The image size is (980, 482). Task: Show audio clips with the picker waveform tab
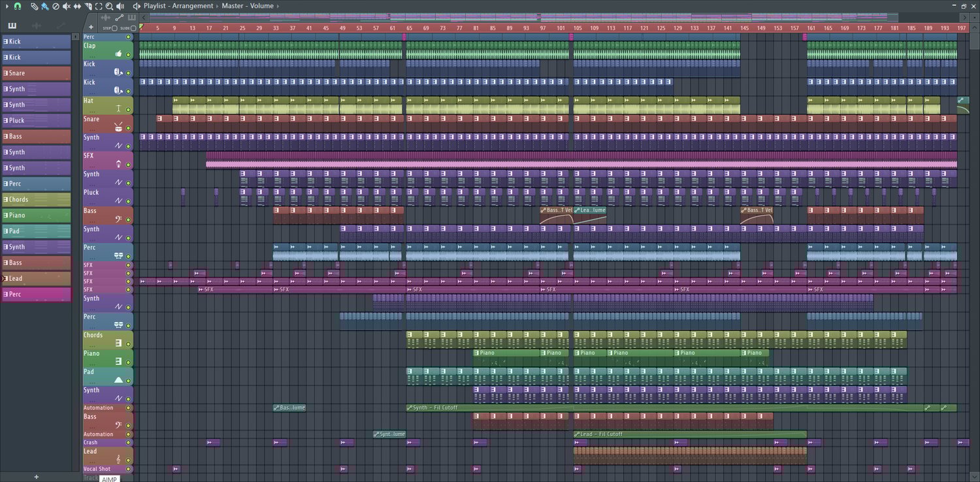coord(36,25)
